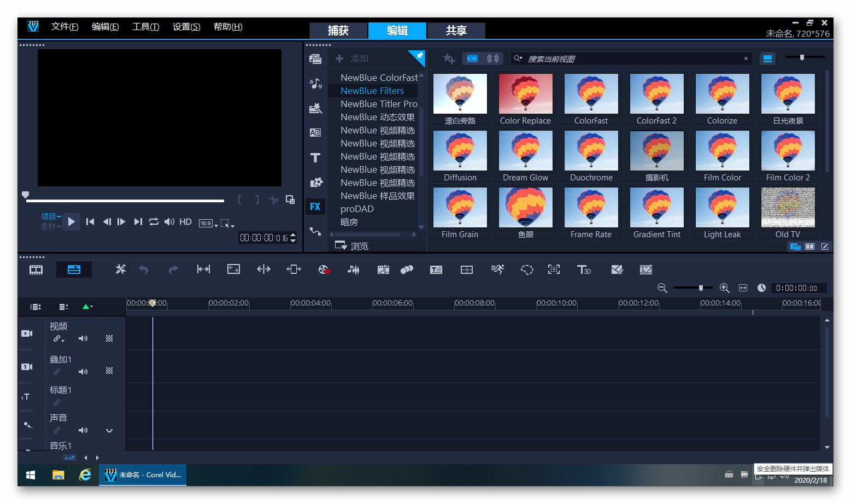Open the Mask Creator lasso icon
Viewport: 851px width, 504px height.
click(x=527, y=269)
